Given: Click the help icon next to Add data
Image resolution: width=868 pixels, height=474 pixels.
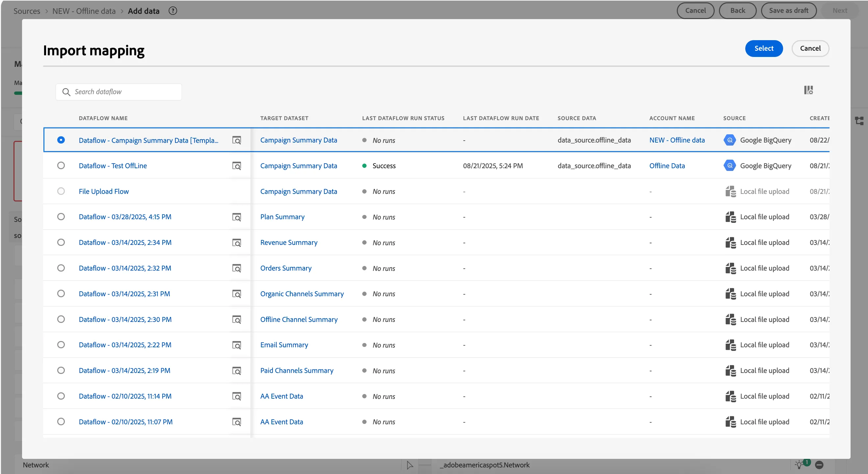Looking at the screenshot, I should pyautogui.click(x=173, y=11).
